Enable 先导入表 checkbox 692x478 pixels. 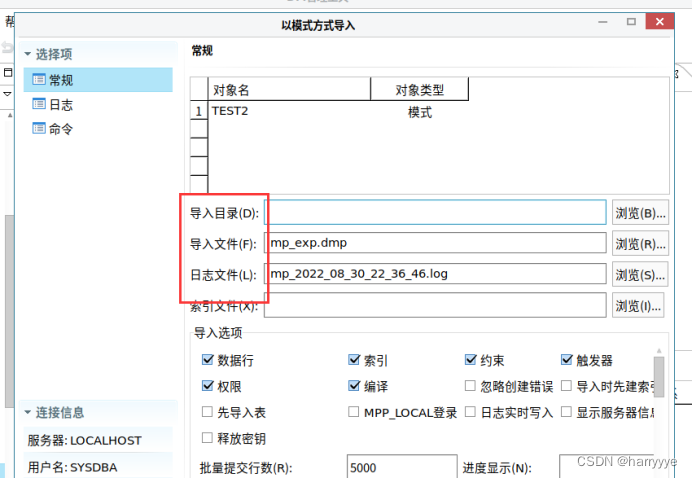207,412
